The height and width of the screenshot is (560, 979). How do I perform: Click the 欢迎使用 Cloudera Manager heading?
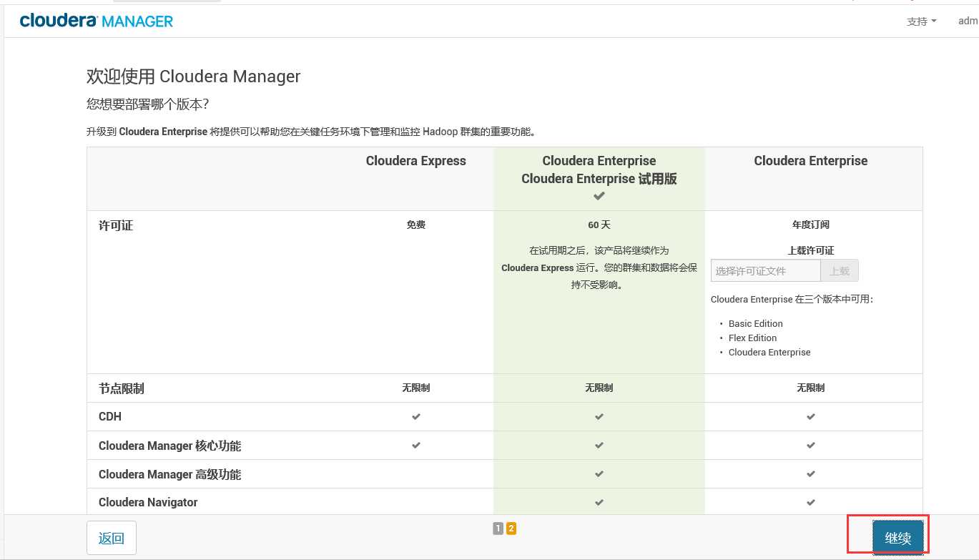point(194,77)
